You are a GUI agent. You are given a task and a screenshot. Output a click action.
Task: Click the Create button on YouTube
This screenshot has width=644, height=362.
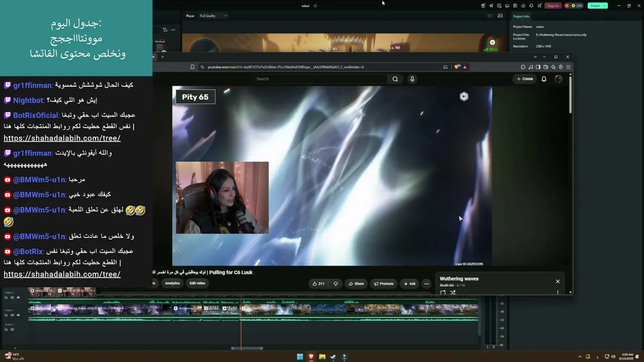pos(525,79)
